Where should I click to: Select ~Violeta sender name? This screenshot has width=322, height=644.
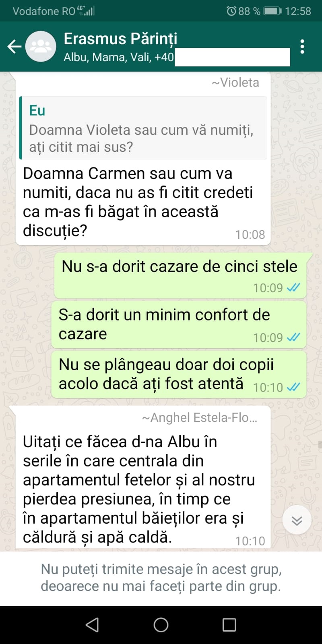(235, 83)
